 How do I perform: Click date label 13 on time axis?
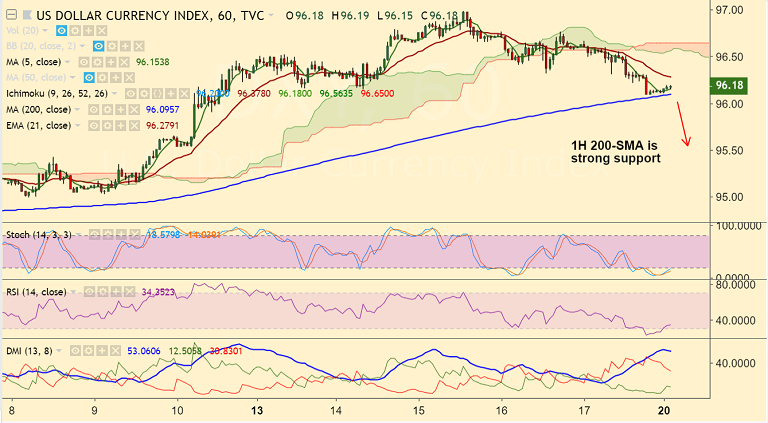click(257, 410)
